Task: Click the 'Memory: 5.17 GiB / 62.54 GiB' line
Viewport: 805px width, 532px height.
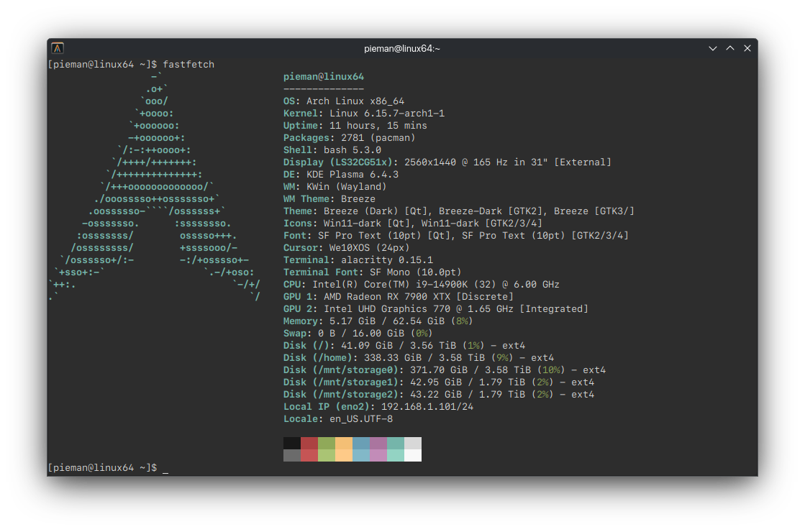Action: pos(378,321)
